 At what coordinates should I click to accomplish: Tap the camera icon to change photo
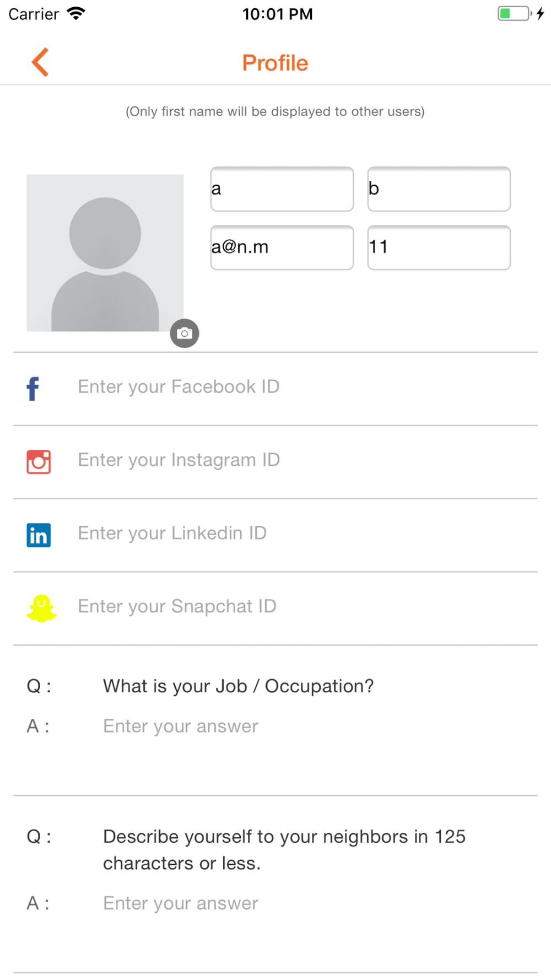pos(185,333)
